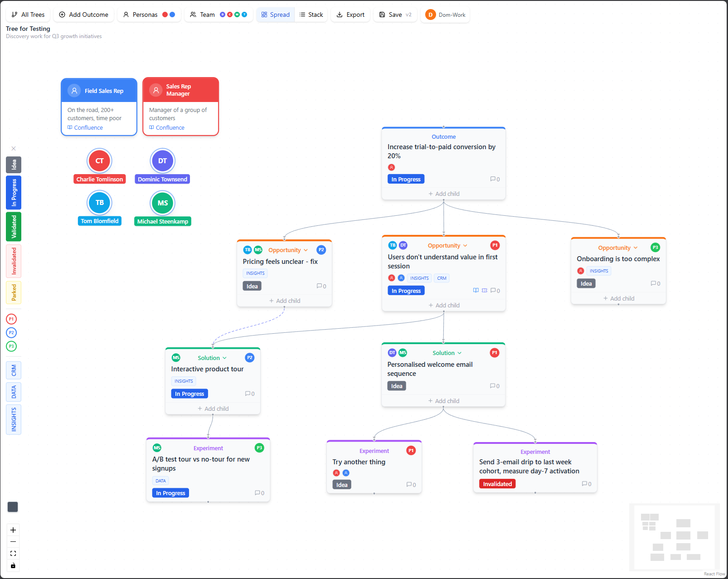Add child to Personalised welcome email card
Image resolution: width=728 pixels, height=579 pixels.
click(443, 401)
